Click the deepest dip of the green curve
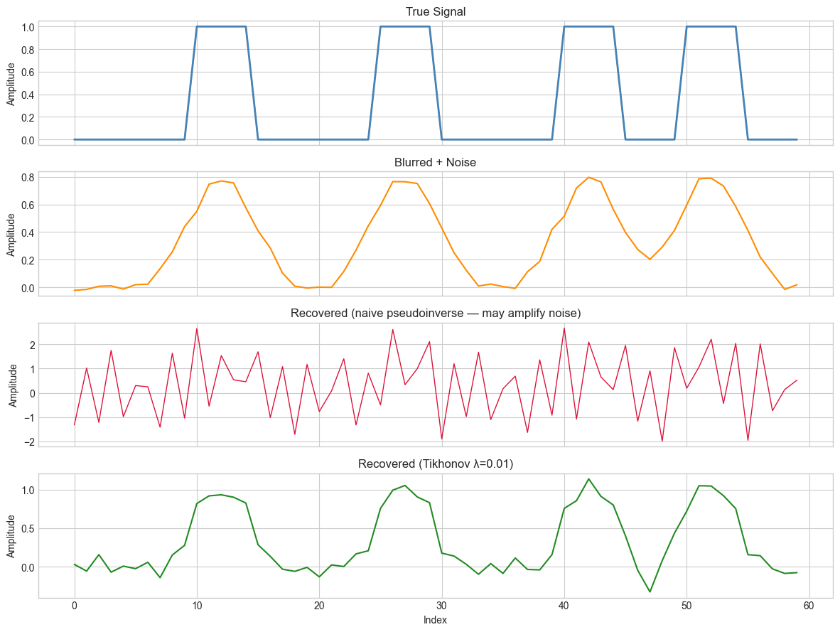840x632 pixels. 650,591
